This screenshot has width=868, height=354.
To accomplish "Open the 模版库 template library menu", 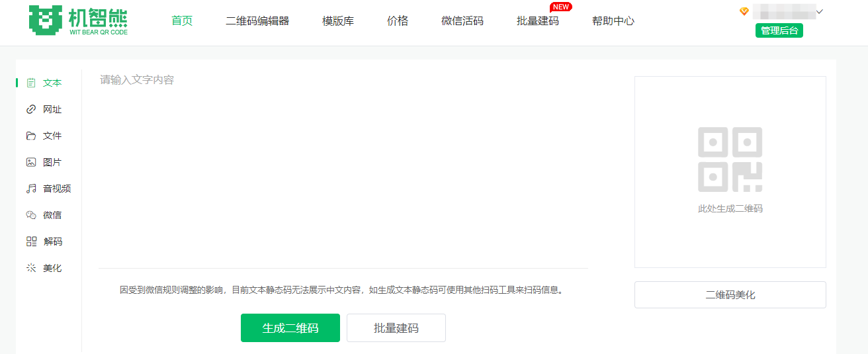I will pyautogui.click(x=338, y=21).
